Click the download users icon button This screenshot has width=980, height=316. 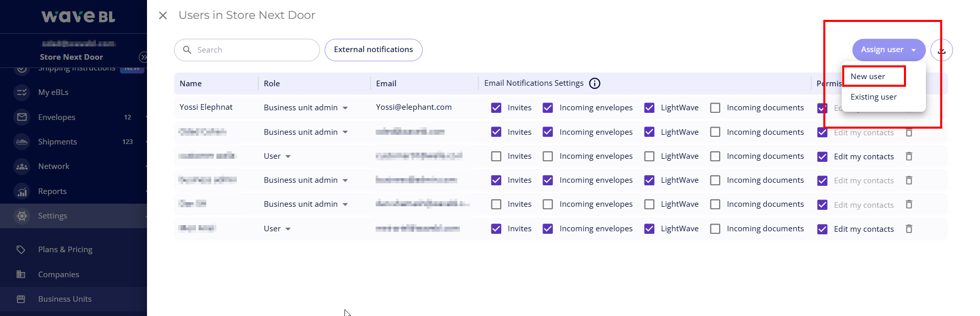click(942, 50)
